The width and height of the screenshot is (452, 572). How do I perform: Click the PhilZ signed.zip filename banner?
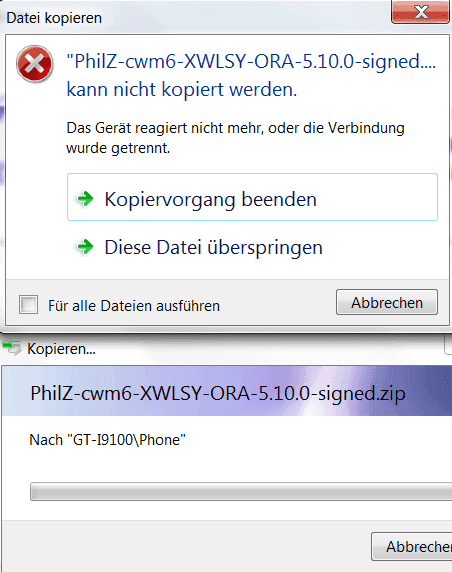218,393
